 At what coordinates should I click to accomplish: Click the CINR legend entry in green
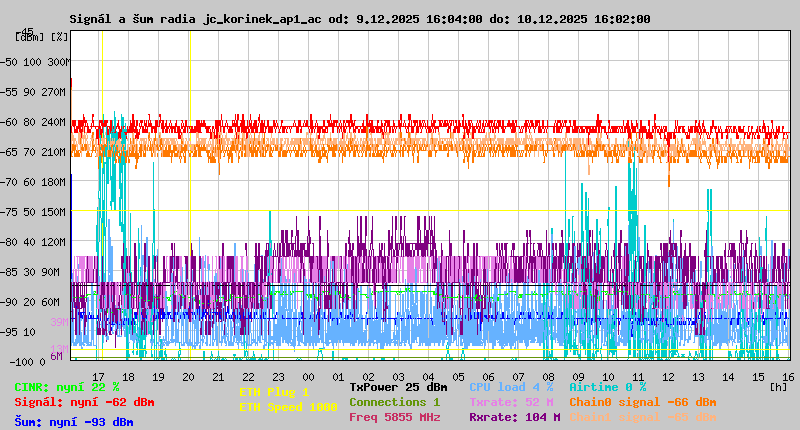(x=67, y=387)
